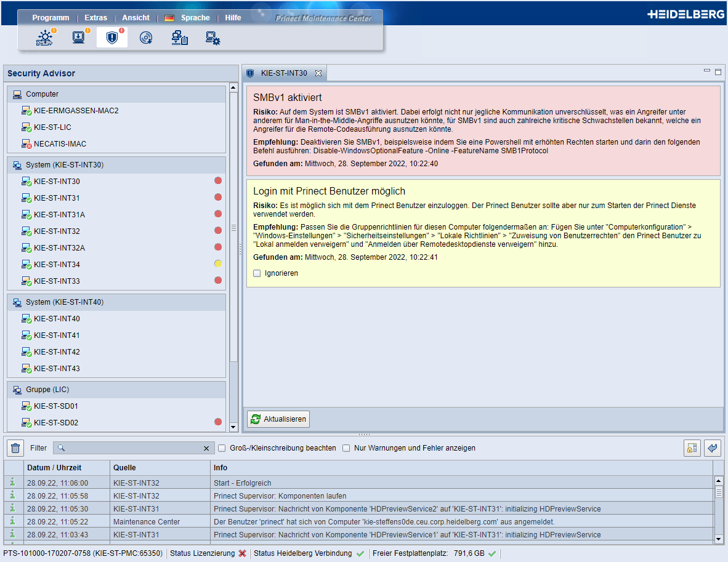Minimize the KIE-ST-INT30 detail panel
This screenshot has width=728, height=562.
(706, 71)
